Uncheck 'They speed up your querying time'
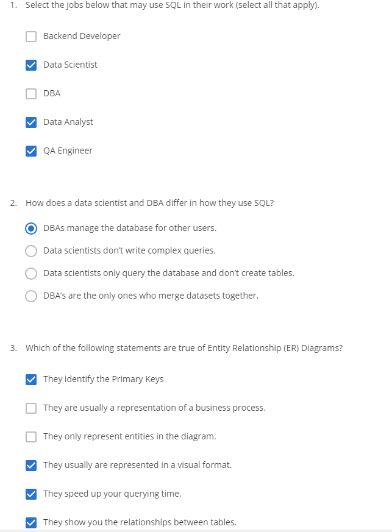The height and width of the screenshot is (532, 392). coord(31,494)
